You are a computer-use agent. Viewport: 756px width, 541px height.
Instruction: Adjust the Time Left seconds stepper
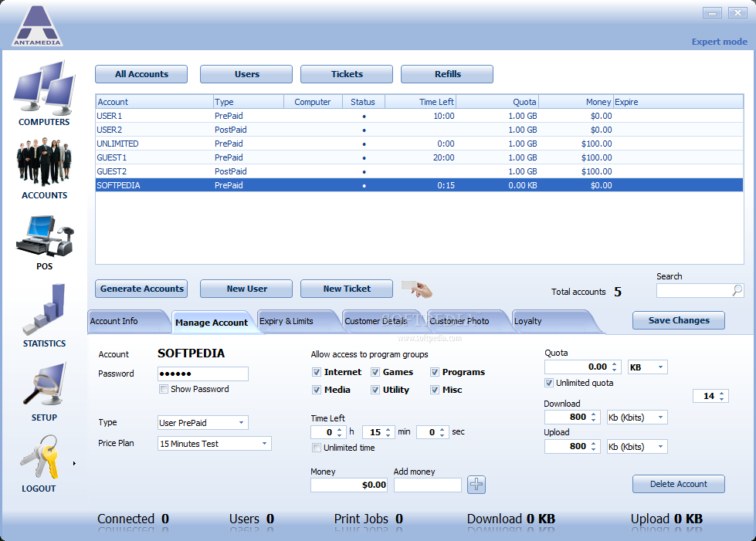tap(442, 432)
